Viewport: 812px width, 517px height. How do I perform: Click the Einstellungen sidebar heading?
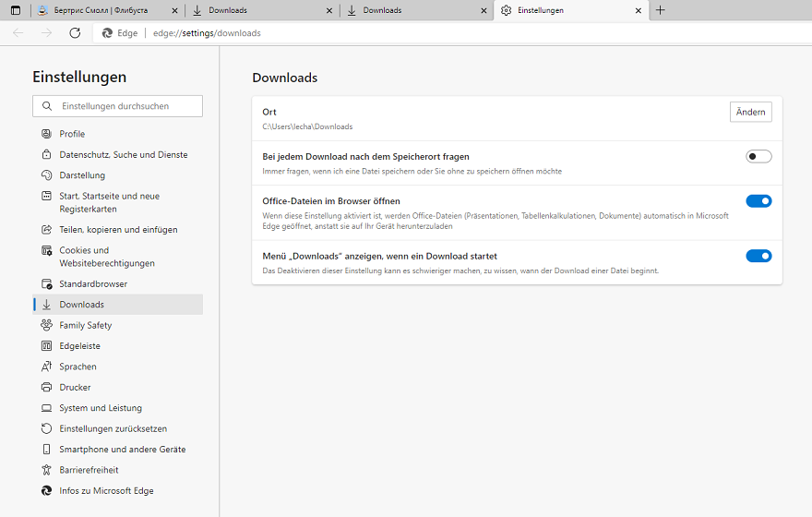pos(79,77)
